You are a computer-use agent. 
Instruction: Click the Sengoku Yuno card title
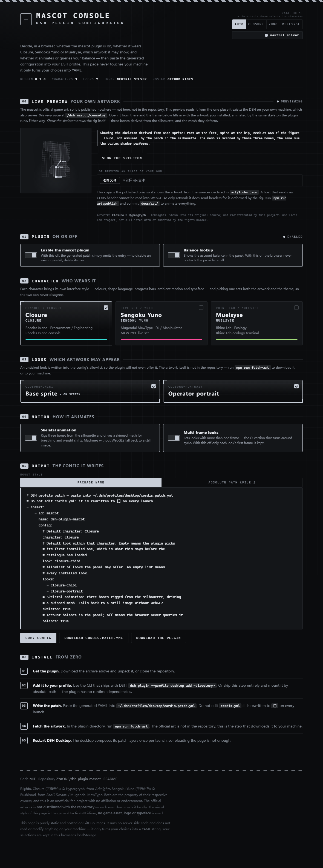[141, 315]
